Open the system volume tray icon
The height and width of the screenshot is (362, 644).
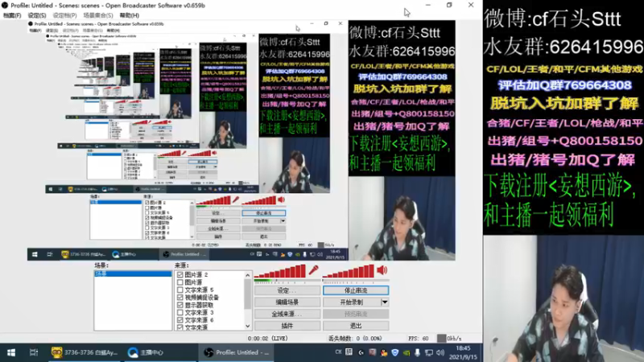pos(440,352)
